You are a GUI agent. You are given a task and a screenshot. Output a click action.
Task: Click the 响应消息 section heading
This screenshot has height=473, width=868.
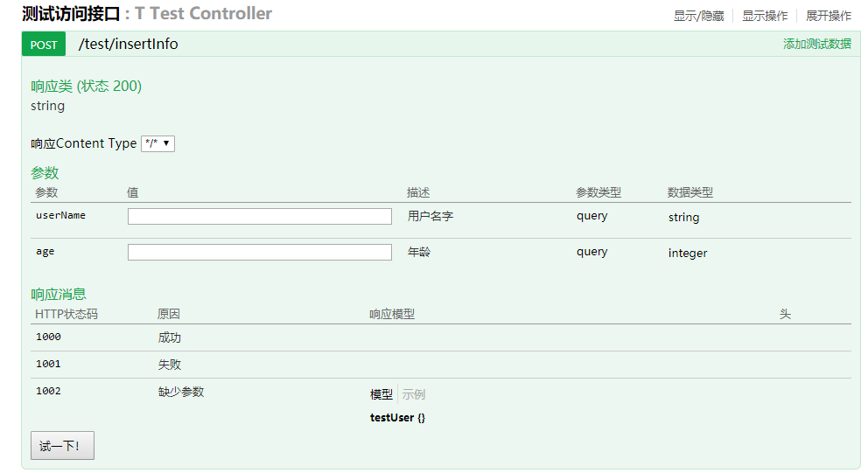click(x=59, y=294)
